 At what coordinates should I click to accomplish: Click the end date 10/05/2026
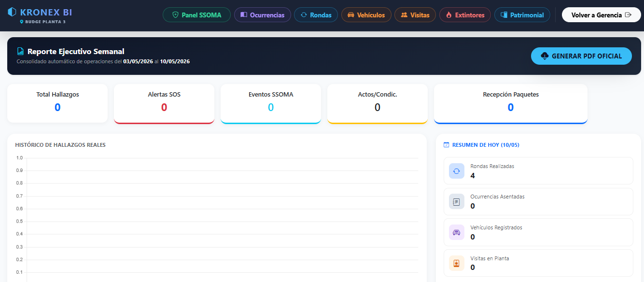[175, 61]
